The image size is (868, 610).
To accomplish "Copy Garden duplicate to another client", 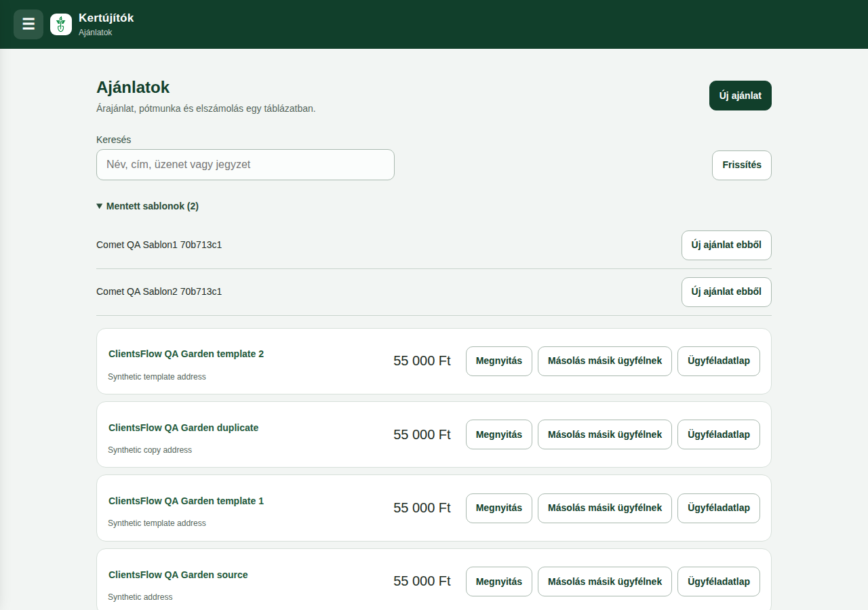I will (x=605, y=434).
